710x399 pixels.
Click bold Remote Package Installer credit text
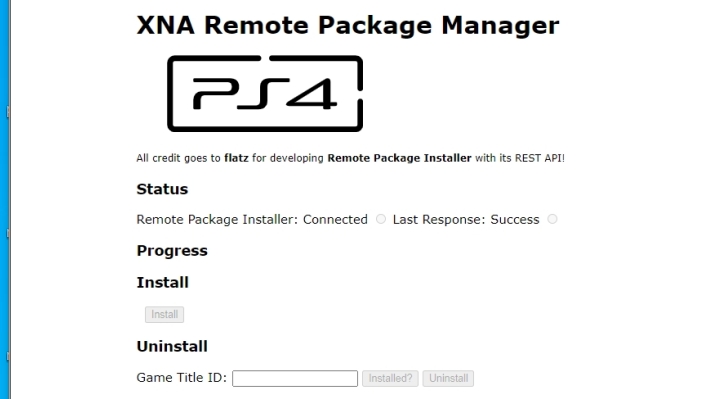[399, 158]
